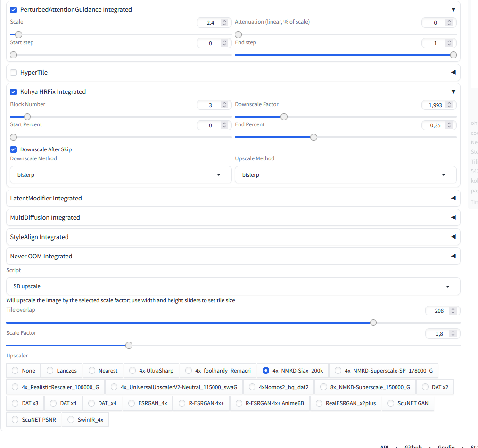The height and width of the screenshot is (448, 478).
Task: Choose 4x_foolhardy_Remacri upscaler
Action: coord(218,371)
